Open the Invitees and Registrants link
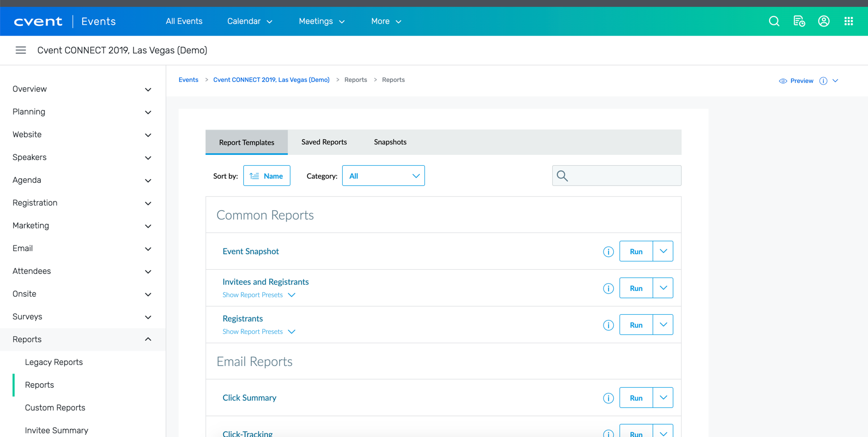 [266, 282]
